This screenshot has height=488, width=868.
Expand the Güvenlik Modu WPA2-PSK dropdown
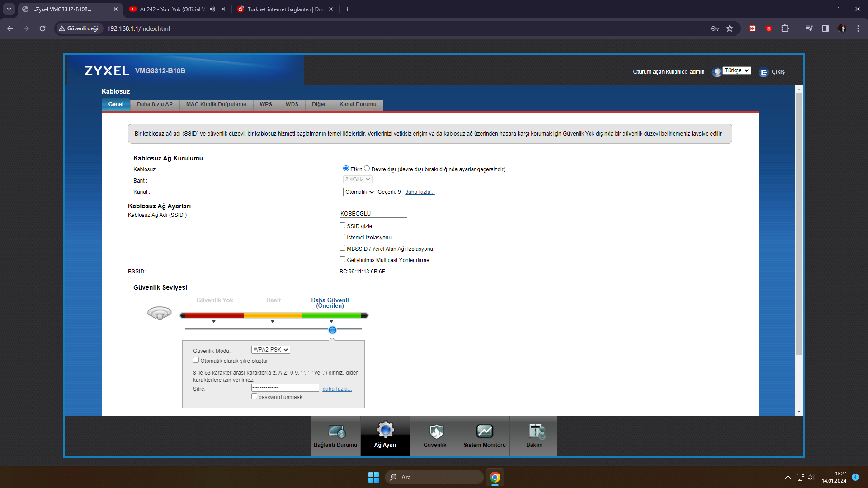tap(270, 350)
